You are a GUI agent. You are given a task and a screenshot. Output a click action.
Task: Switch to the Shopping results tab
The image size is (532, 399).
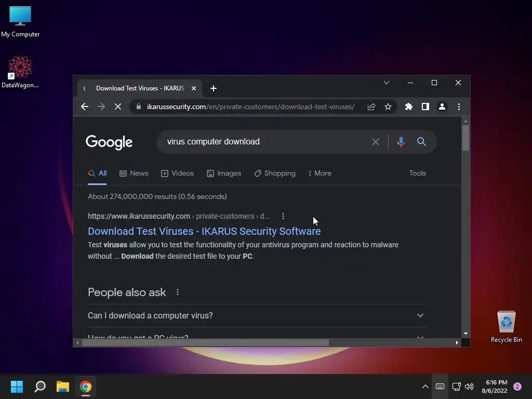(275, 174)
